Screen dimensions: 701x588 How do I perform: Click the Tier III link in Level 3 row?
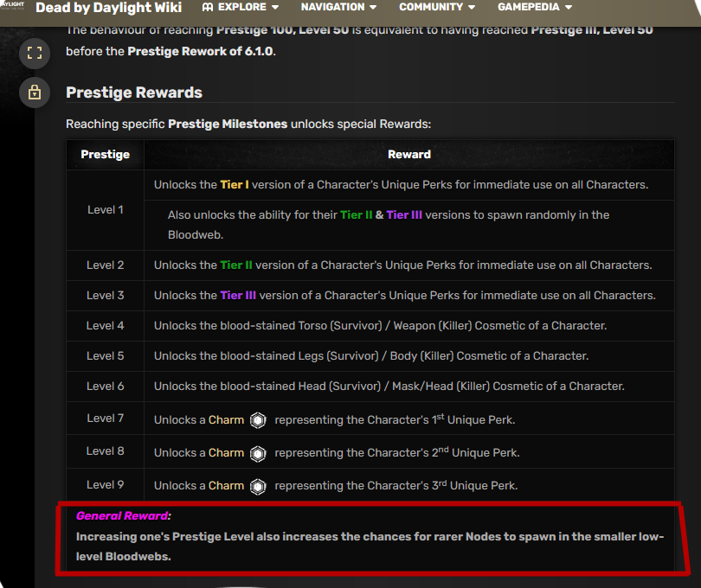[x=238, y=296]
